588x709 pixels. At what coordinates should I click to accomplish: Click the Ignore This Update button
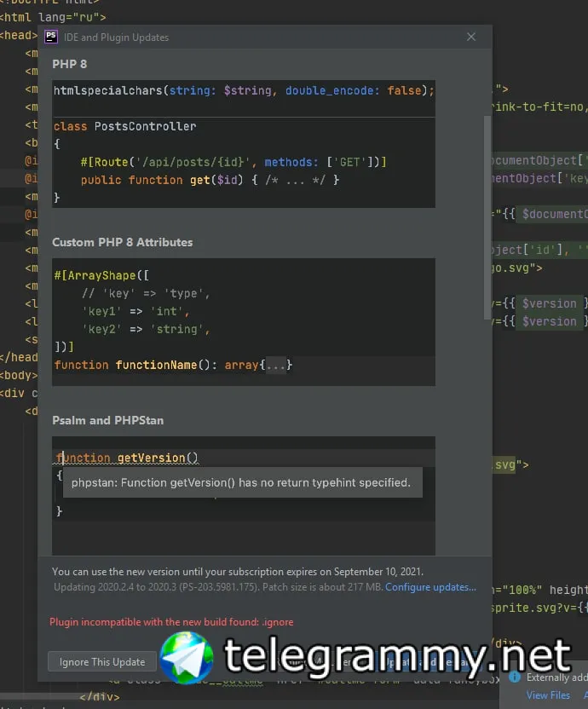(102, 661)
